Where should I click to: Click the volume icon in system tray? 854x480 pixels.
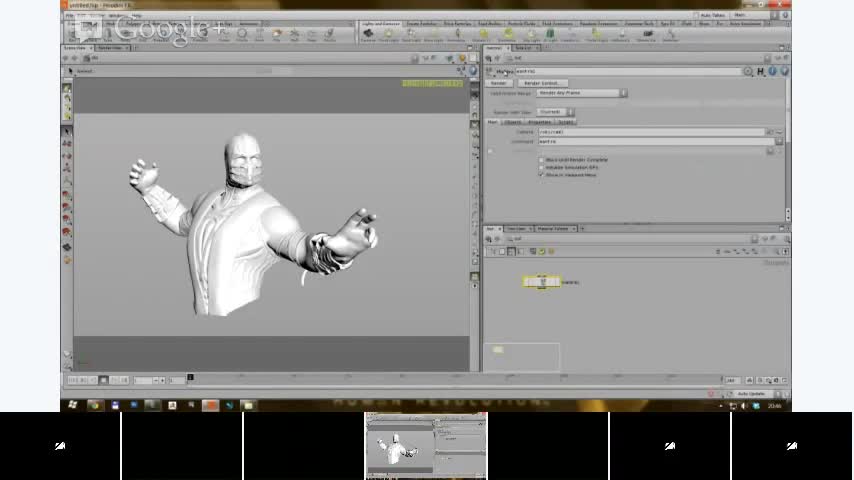pos(744,406)
